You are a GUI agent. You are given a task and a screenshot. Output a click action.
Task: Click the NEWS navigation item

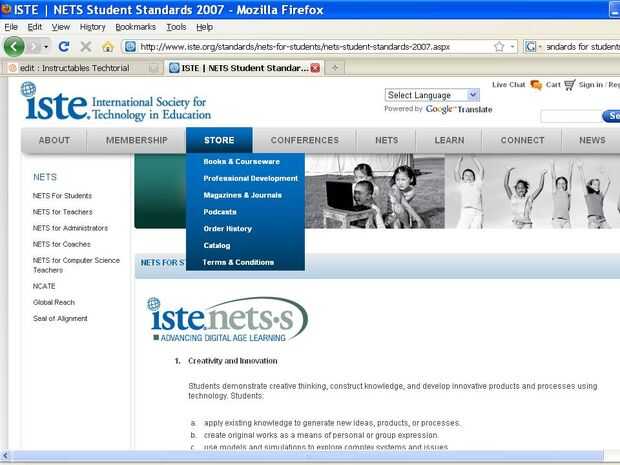click(x=592, y=140)
